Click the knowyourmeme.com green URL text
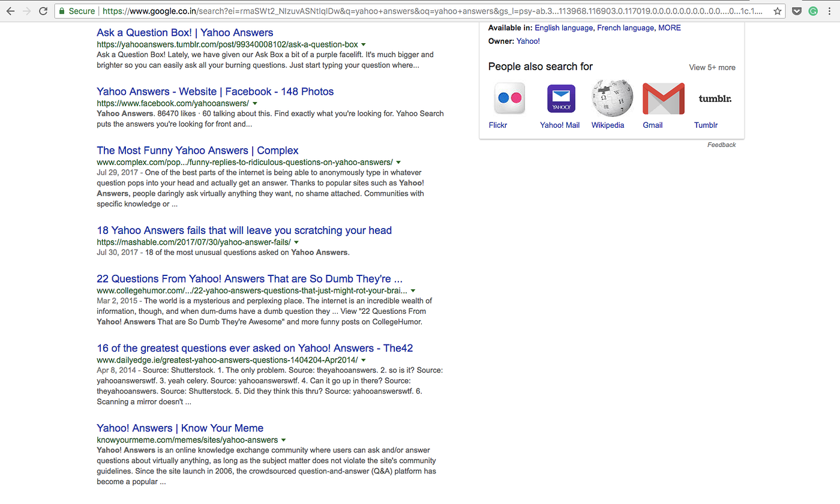This screenshot has height=504, width=840. pyautogui.click(x=187, y=440)
